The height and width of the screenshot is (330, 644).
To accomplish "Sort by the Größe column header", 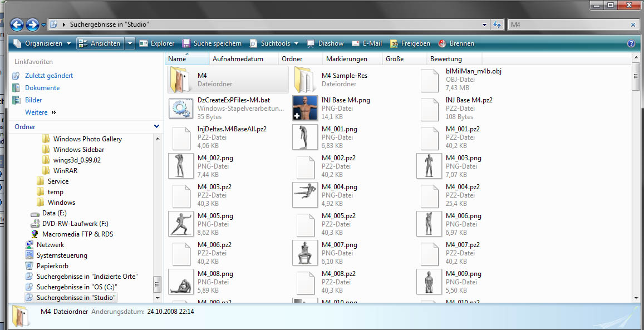I will coord(405,58).
